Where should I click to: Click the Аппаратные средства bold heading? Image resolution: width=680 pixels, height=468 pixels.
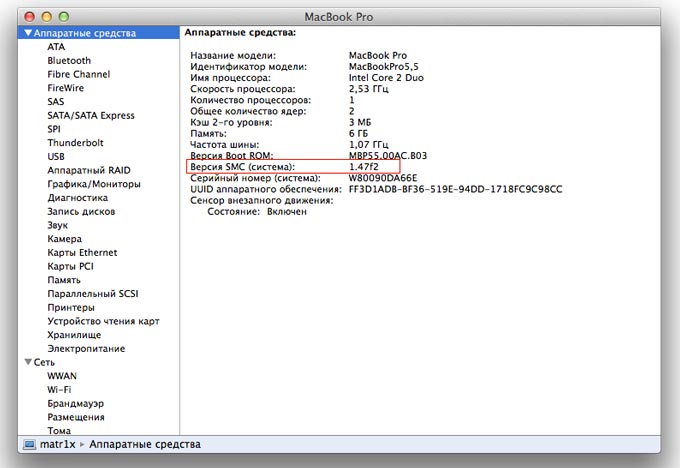240,33
